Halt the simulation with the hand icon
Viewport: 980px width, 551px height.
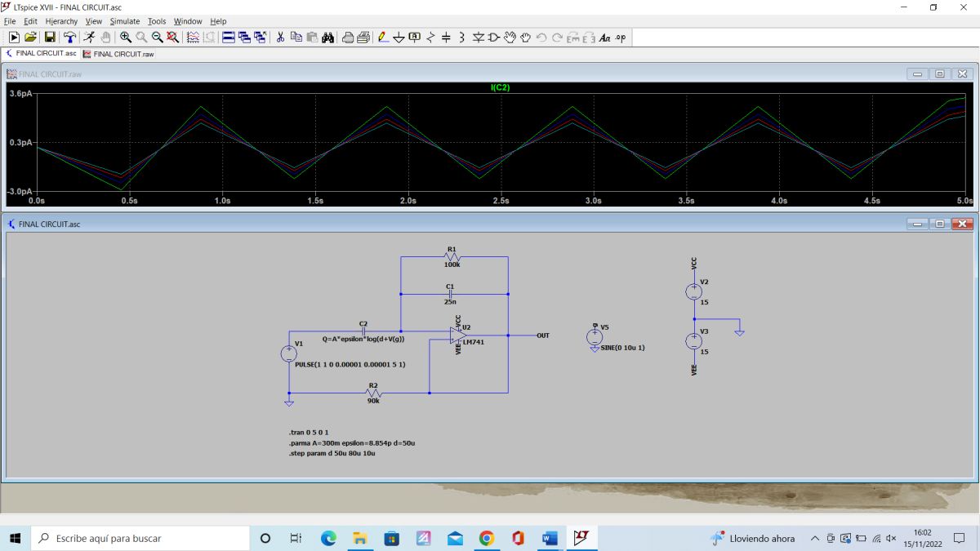[105, 38]
